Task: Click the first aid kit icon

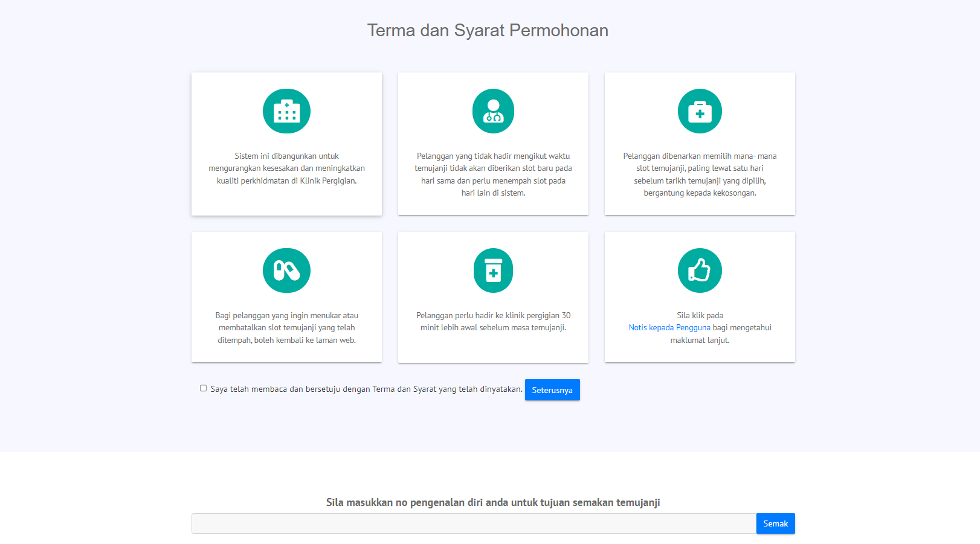Action: pos(700,111)
